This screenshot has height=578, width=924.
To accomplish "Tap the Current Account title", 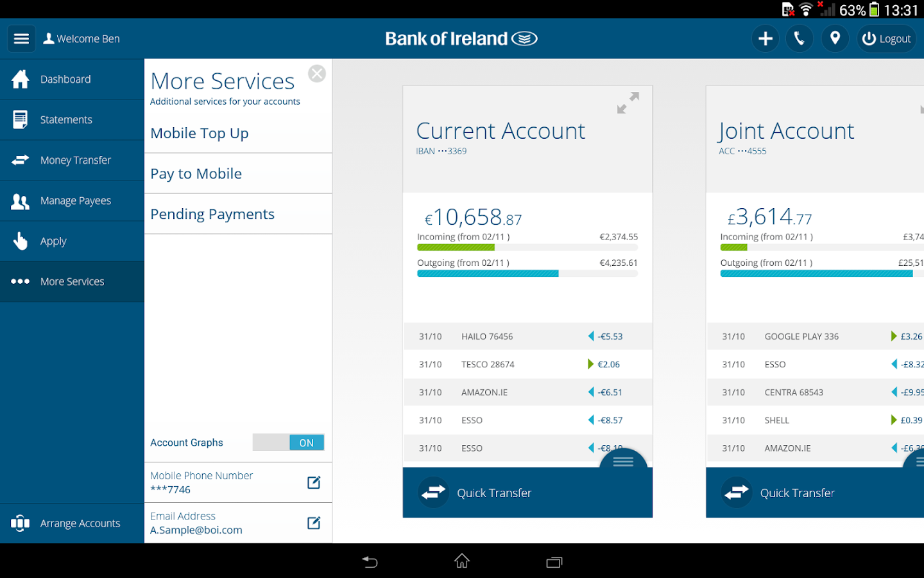I will pyautogui.click(x=501, y=131).
